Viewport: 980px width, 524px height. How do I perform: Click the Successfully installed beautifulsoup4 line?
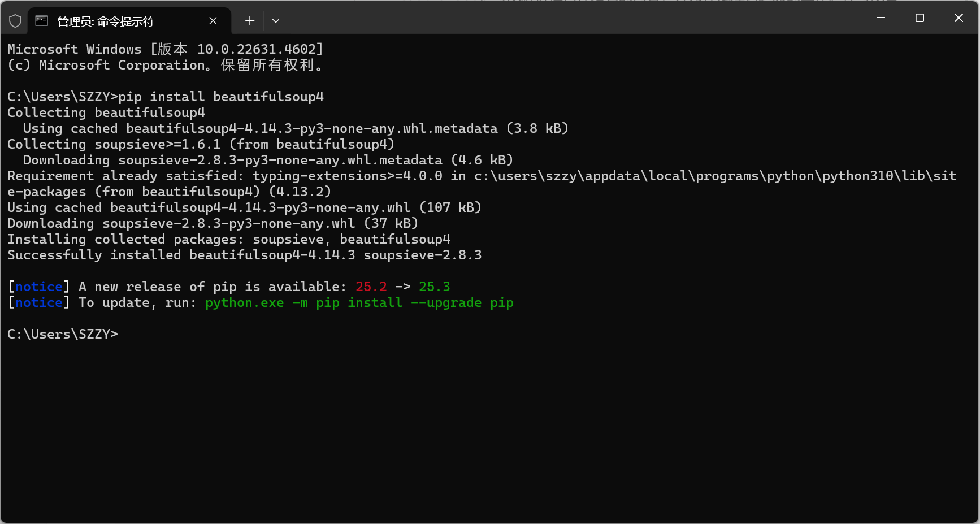pyautogui.click(x=245, y=255)
